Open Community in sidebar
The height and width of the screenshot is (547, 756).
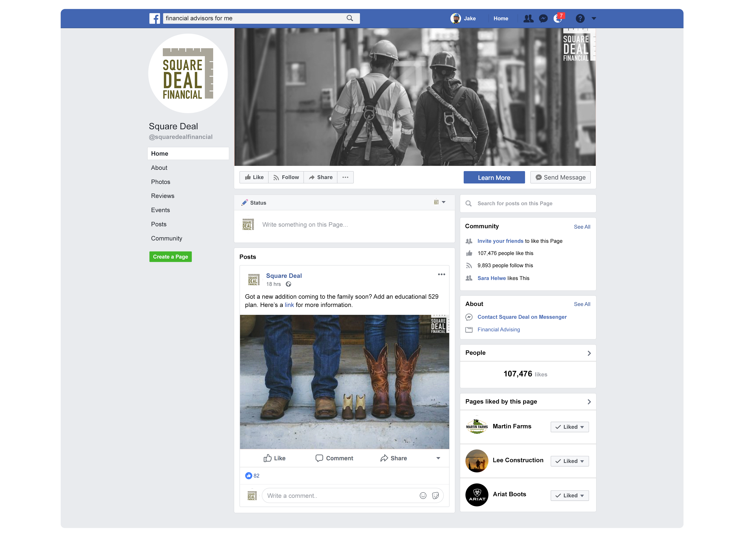coord(166,238)
